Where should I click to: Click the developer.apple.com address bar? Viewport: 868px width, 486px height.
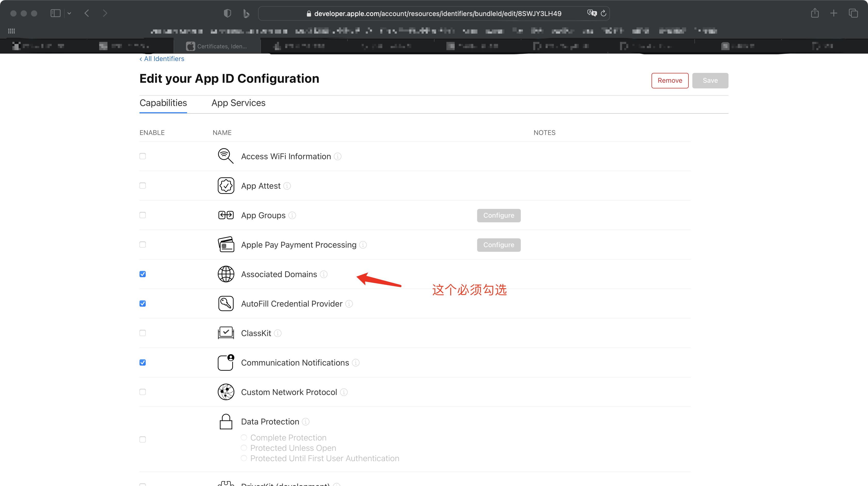coord(434,13)
